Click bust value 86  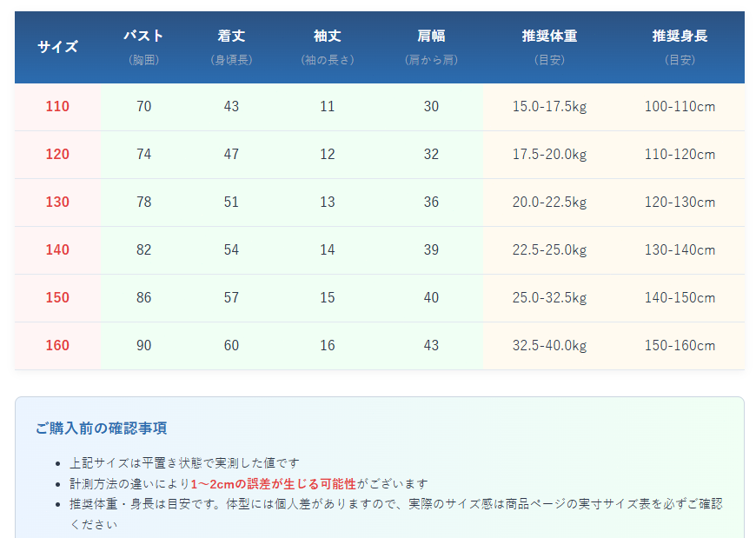[143, 297]
